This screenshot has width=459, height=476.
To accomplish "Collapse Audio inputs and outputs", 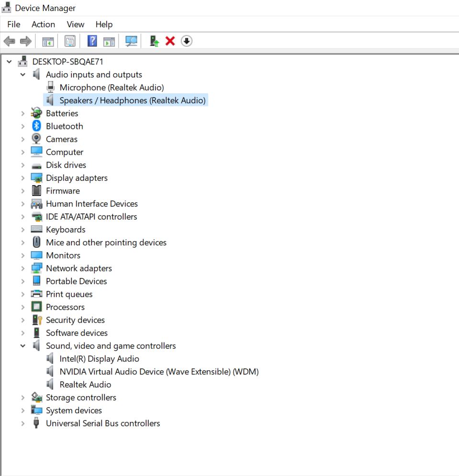I will click(x=23, y=74).
